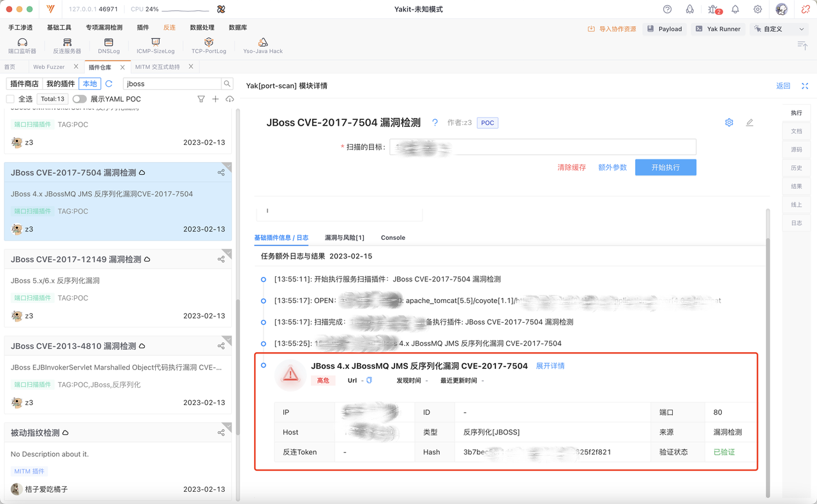Click the search magnifier next to jboss
The width and height of the screenshot is (817, 504).
tap(227, 84)
